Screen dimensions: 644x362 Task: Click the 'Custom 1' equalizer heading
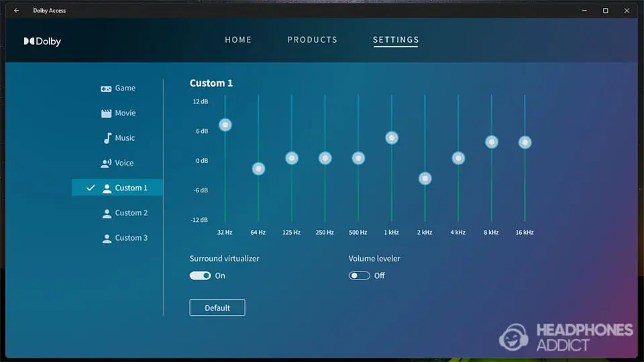211,83
